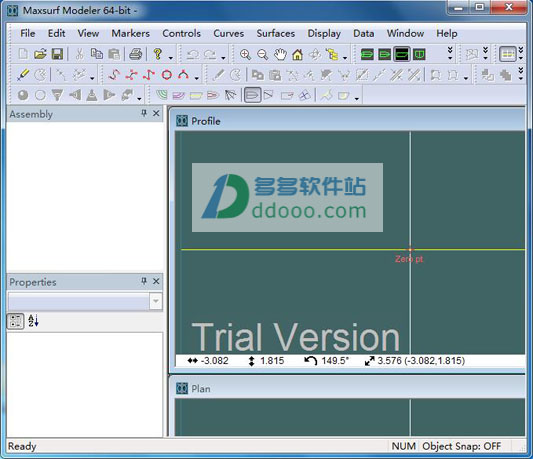Screen dimensions: 533x459
Task: Open the Surfaces menu
Action: coord(276,33)
